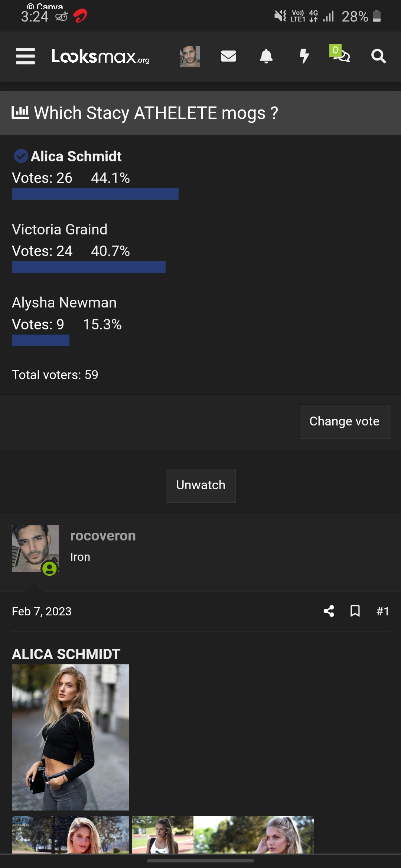Share the post via share icon
Image resolution: width=401 pixels, height=868 pixels.
click(329, 611)
